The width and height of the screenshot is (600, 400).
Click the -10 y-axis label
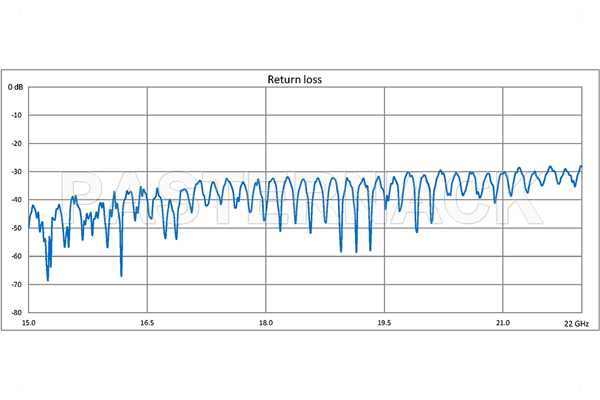[17, 115]
